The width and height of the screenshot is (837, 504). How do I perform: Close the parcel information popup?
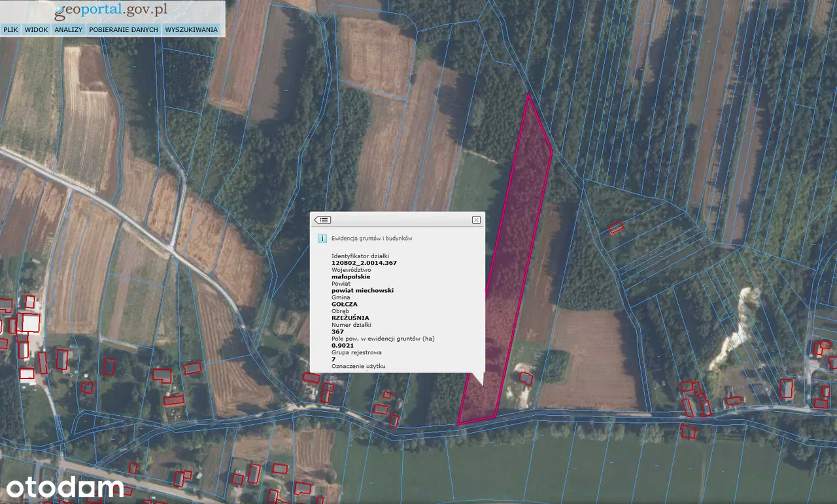click(x=476, y=220)
